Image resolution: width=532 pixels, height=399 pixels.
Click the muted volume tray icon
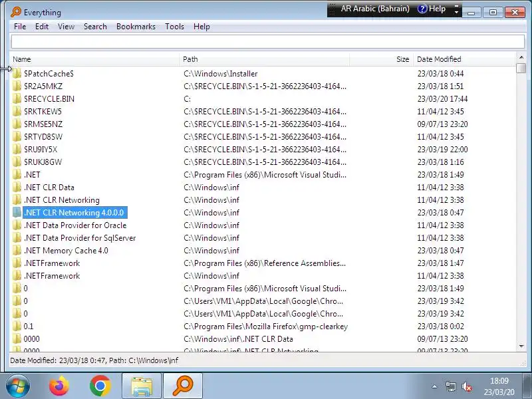tap(467, 386)
